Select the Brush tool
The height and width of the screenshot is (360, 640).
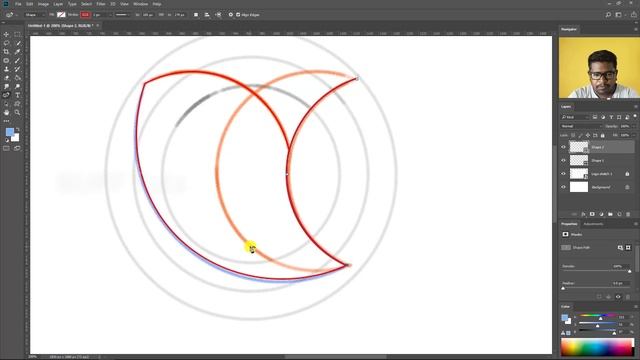tap(17, 60)
